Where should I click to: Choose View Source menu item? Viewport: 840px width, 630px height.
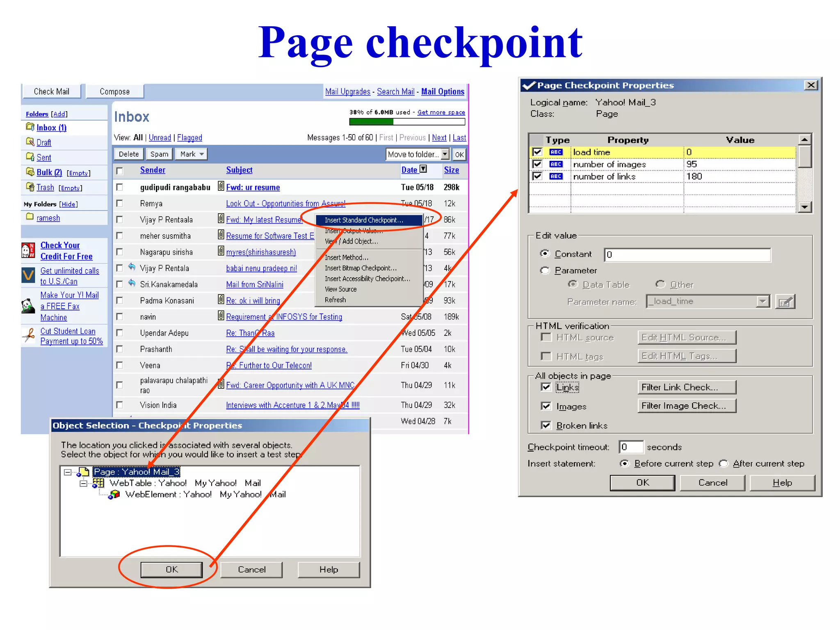tap(369, 290)
